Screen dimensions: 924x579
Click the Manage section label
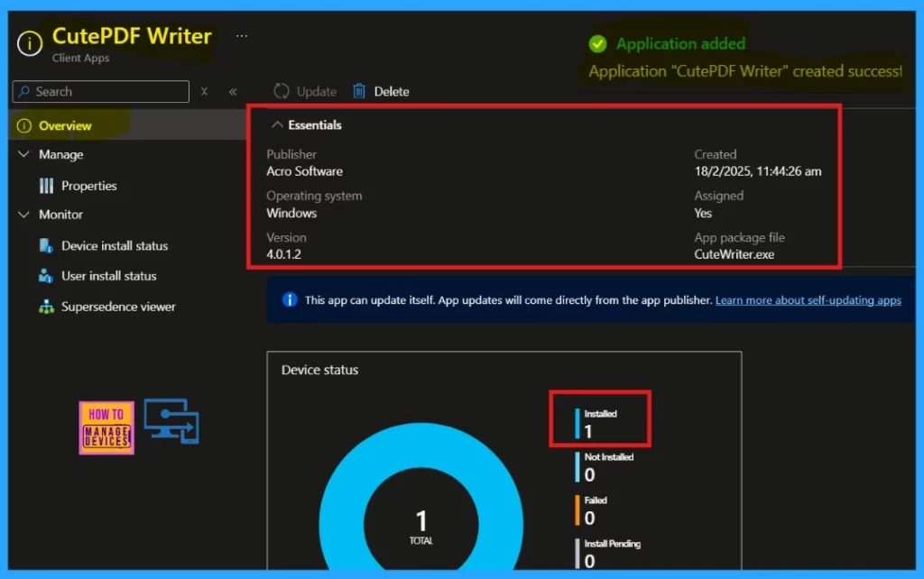coord(60,154)
